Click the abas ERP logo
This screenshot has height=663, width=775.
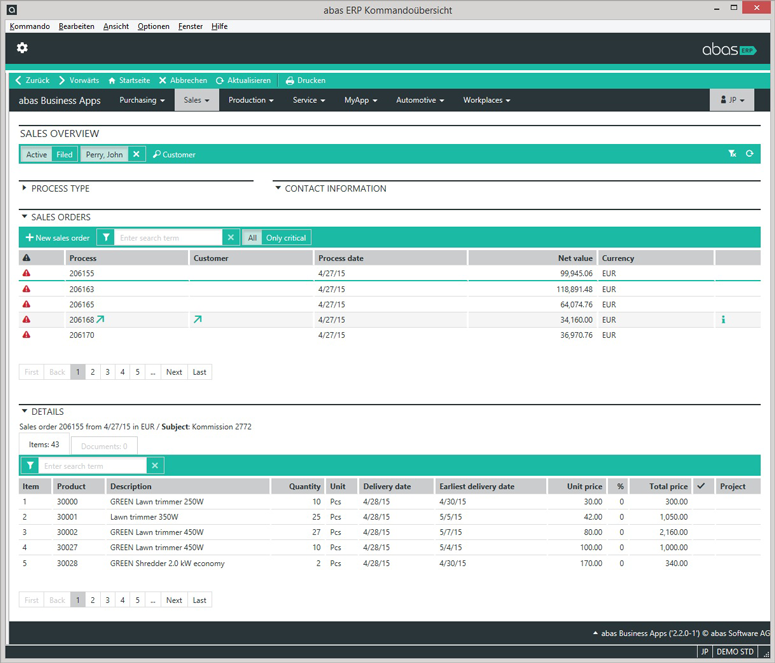coord(729,49)
